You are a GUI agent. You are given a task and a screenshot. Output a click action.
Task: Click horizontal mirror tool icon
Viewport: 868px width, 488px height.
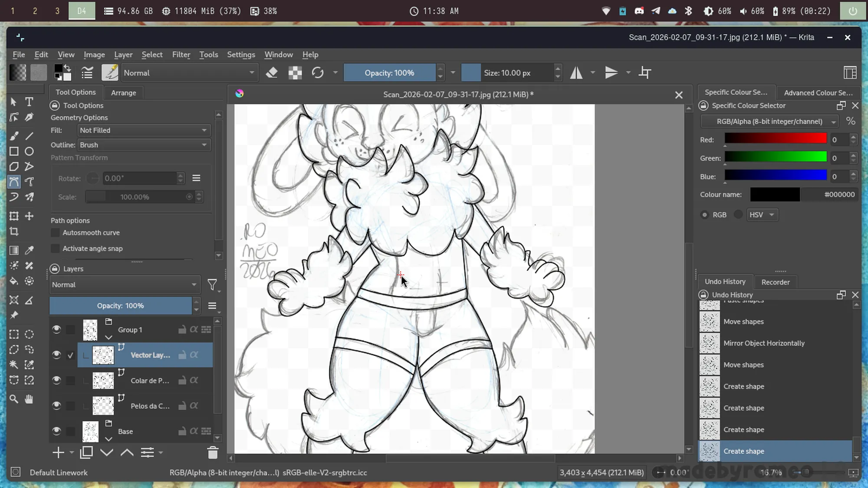tap(576, 73)
